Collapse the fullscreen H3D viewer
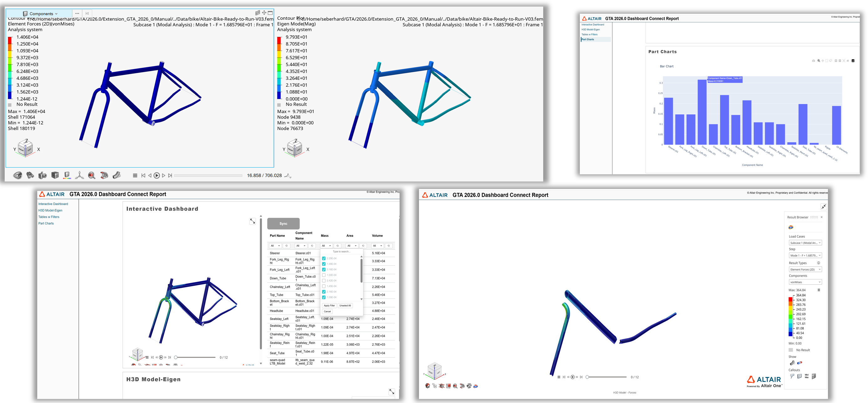Screen dimensions: 868x403 [823, 207]
